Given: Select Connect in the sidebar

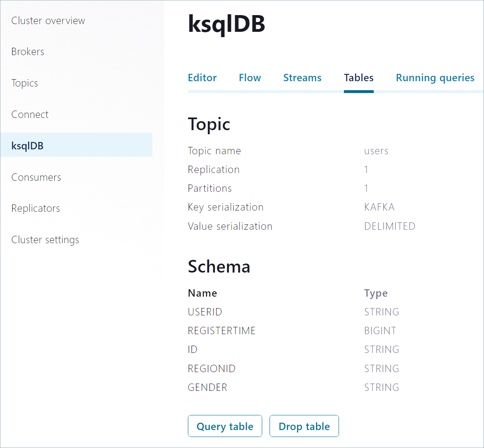Looking at the screenshot, I should coord(30,115).
